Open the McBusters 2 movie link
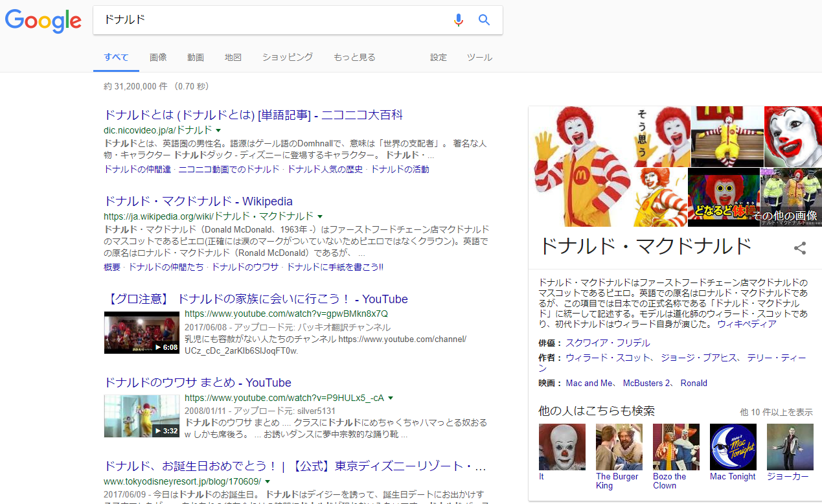Screen dimensions: 822x504 pyautogui.click(x=646, y=383)
